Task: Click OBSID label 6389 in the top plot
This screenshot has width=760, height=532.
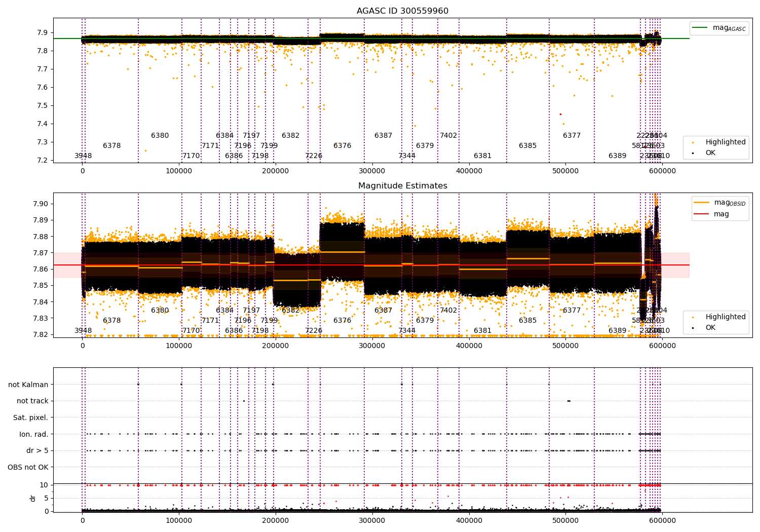Action: pos(618,156)
